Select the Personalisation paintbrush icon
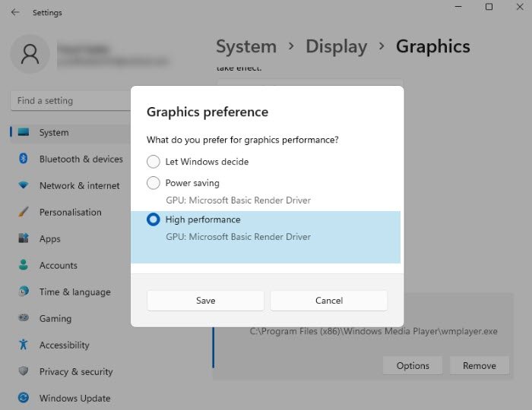This screenshot has width=532, height=410. point(24,212)
